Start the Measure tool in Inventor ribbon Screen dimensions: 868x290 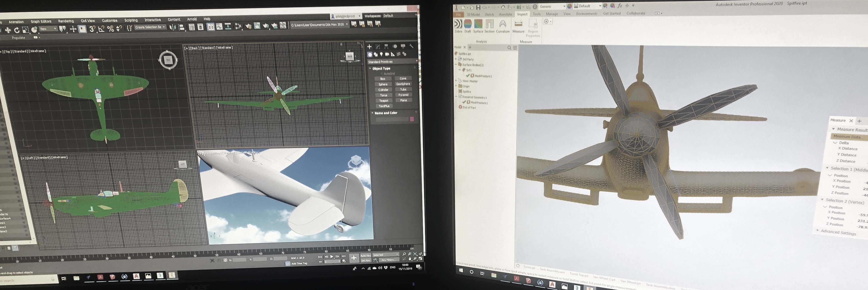pos(519,26)
